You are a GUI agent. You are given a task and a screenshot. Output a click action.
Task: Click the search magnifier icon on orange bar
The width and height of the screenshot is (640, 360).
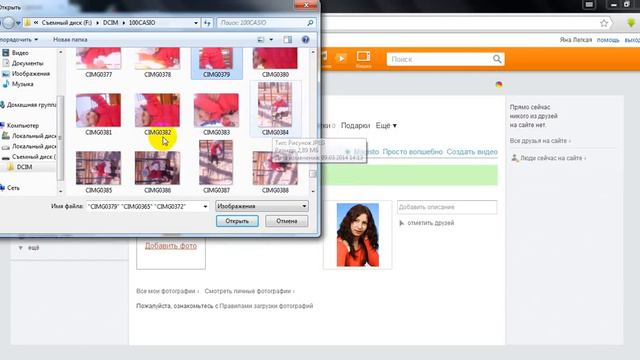[x=497, y=59]
